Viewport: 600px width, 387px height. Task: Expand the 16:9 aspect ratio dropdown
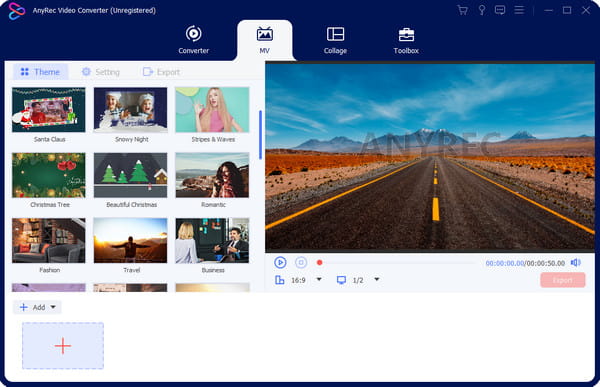(x=319, y=279)
